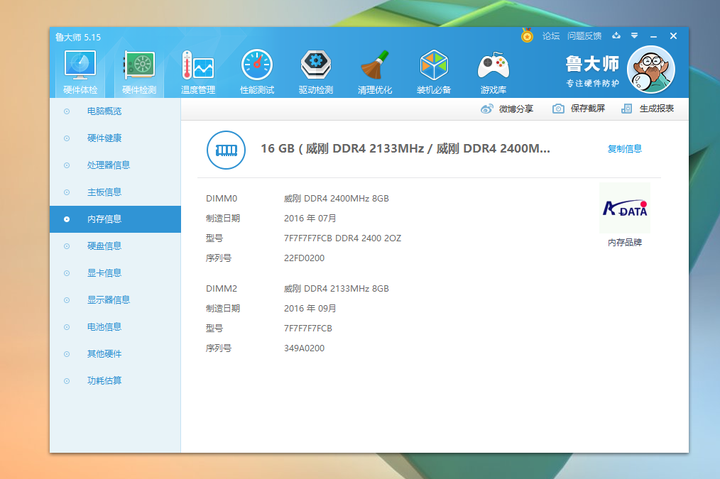Open 问题反馈 feedback link
The image size is (720, 479).
pos(584,36)
